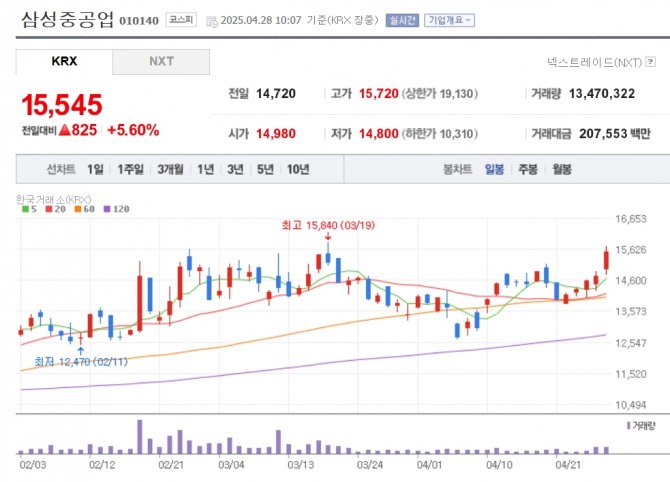
Task: Click the stock code 010140
Action: [139, 21]
